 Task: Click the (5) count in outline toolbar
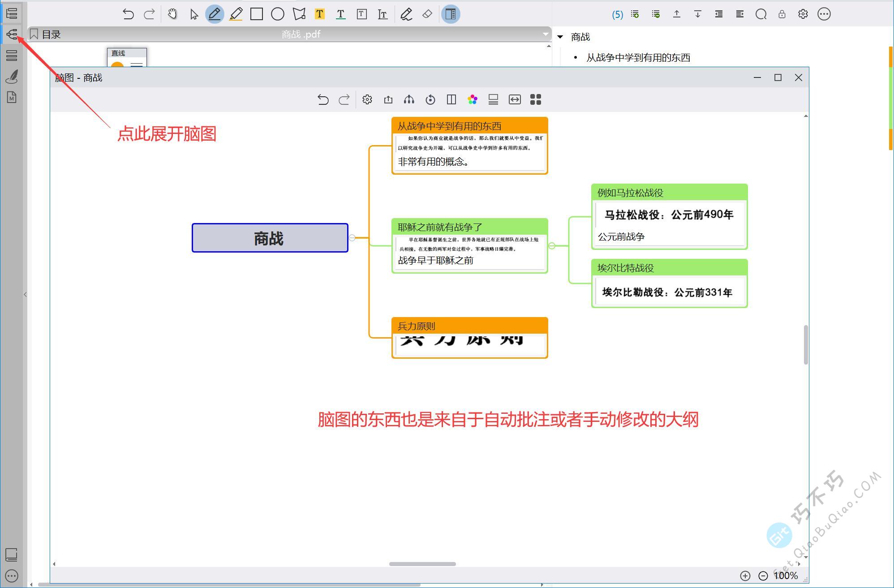pos(617,15)
